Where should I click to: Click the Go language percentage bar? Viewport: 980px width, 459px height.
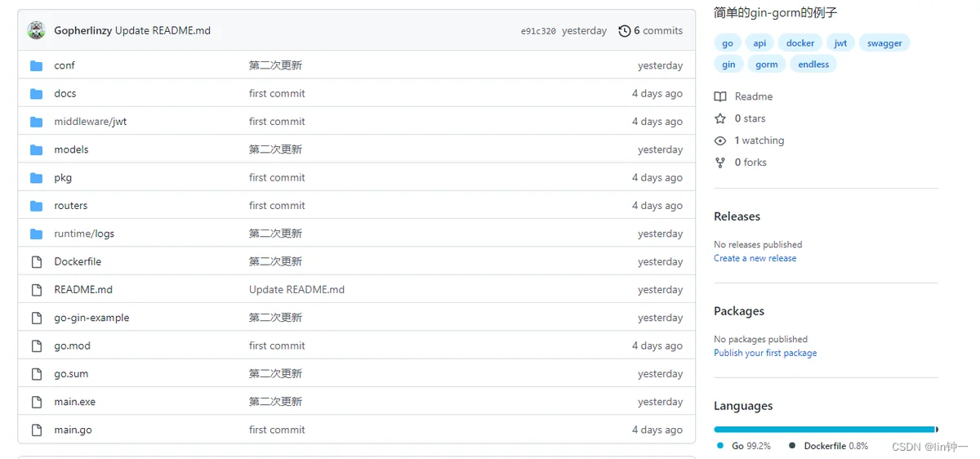pos(824,429)
